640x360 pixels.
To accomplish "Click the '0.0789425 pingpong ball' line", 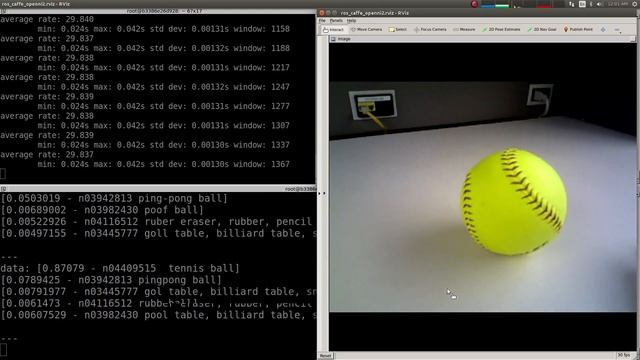I will click(x=111, y=280).
